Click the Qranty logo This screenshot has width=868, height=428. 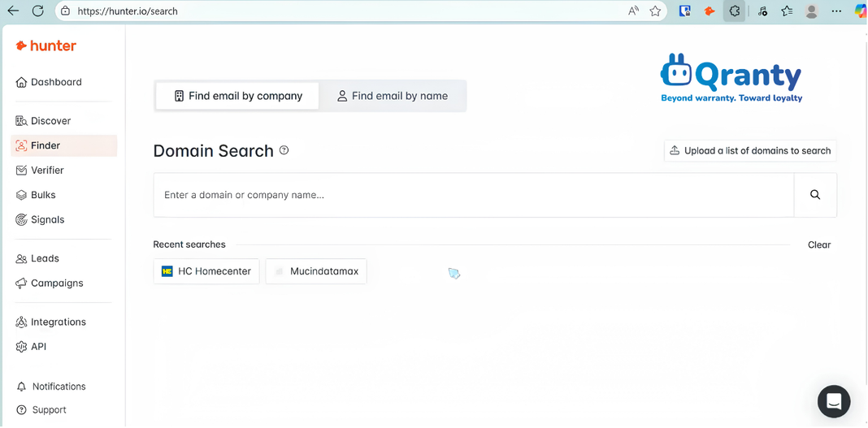(731, 78)
